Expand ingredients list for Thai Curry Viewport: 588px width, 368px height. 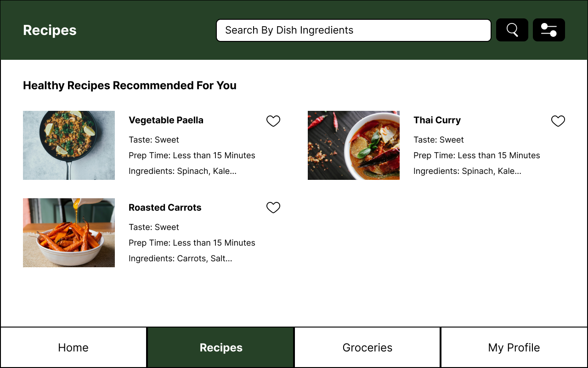pyautogui.click(x=467, y=171)
